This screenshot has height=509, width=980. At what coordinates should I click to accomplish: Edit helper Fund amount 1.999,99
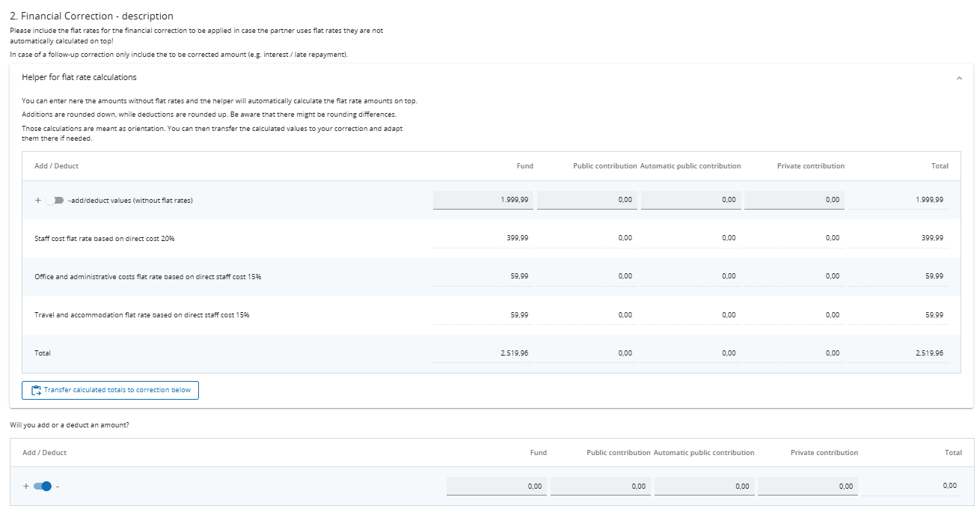click(483, 200)
